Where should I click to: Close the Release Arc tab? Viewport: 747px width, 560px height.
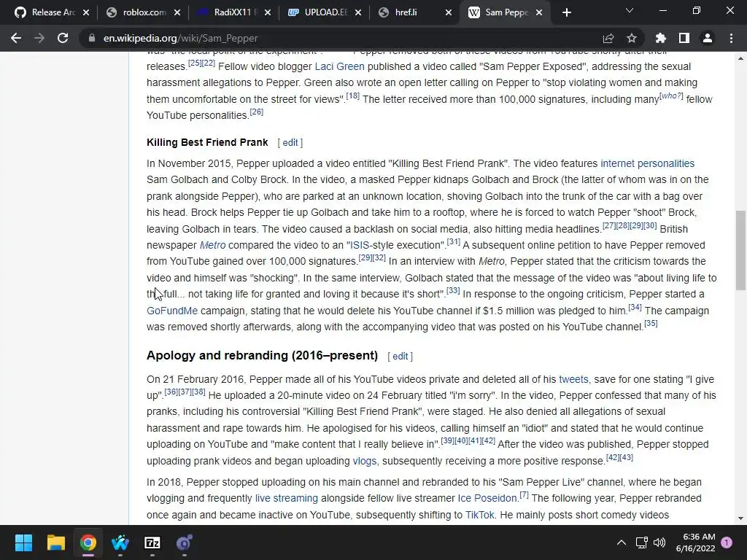click(86, 12)
